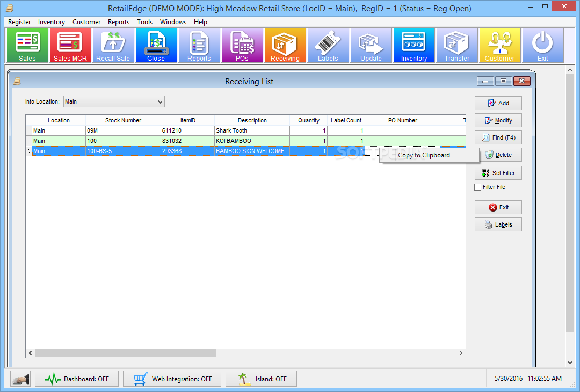Open the Inventory menu in the menu bar

(x=52, y=22)
